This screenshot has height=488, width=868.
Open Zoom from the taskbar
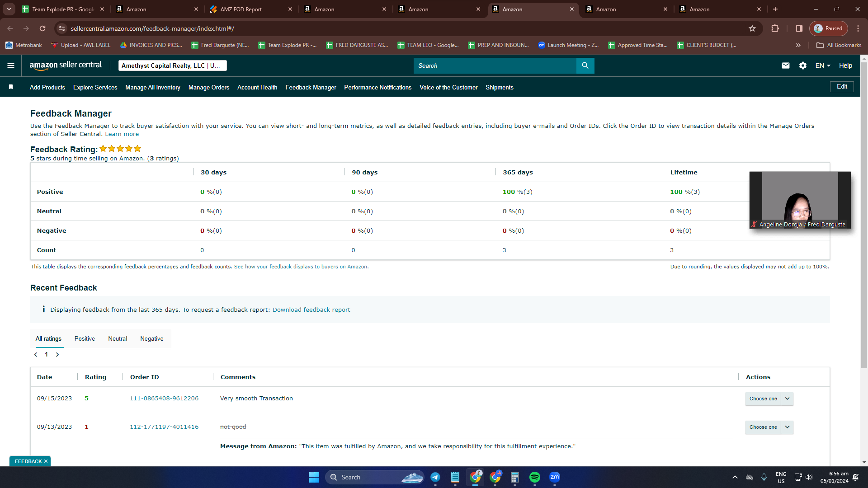(x=555, y=477)
